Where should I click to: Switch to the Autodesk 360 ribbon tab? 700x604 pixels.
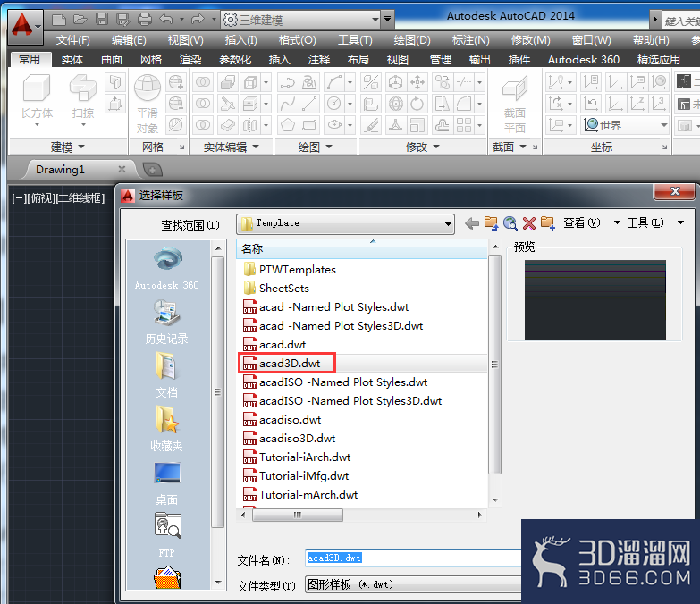[584, 59]
